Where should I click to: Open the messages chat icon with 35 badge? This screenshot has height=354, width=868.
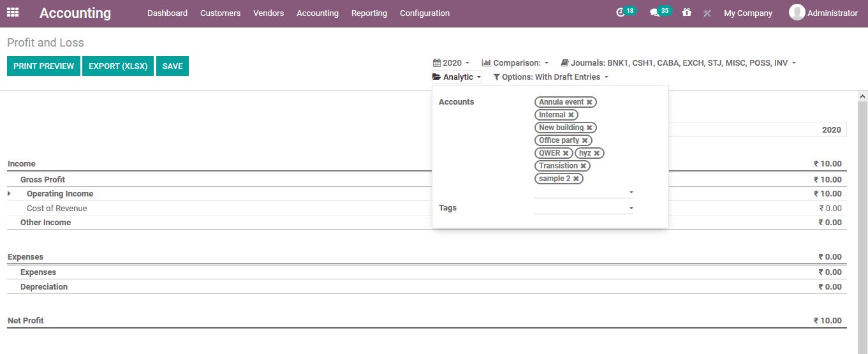click(654, 13)
